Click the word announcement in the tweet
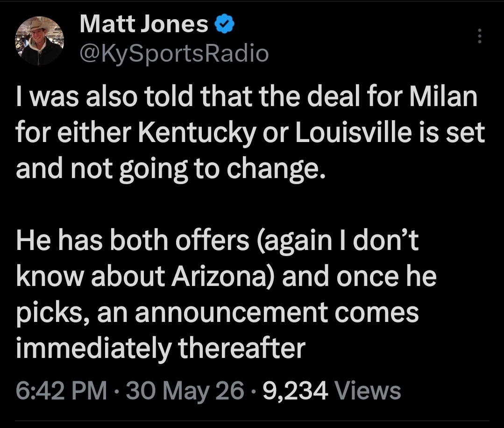Image resolution: width=504 pixels, height=428 pixels. click(231, 313)
